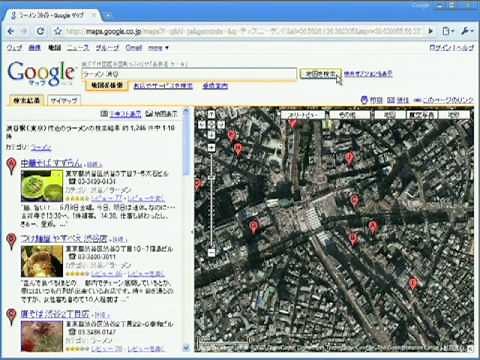Click the send (送信) icon link
Viewport: 480px width, 360px height.
click(x=398, y=100)
